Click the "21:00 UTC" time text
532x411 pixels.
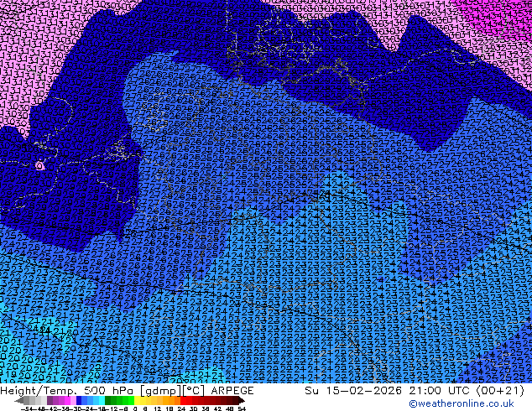click(441, 391)
